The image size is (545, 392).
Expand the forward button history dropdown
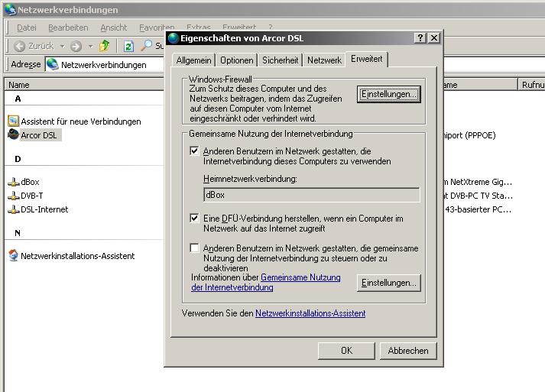coord(89,47)
